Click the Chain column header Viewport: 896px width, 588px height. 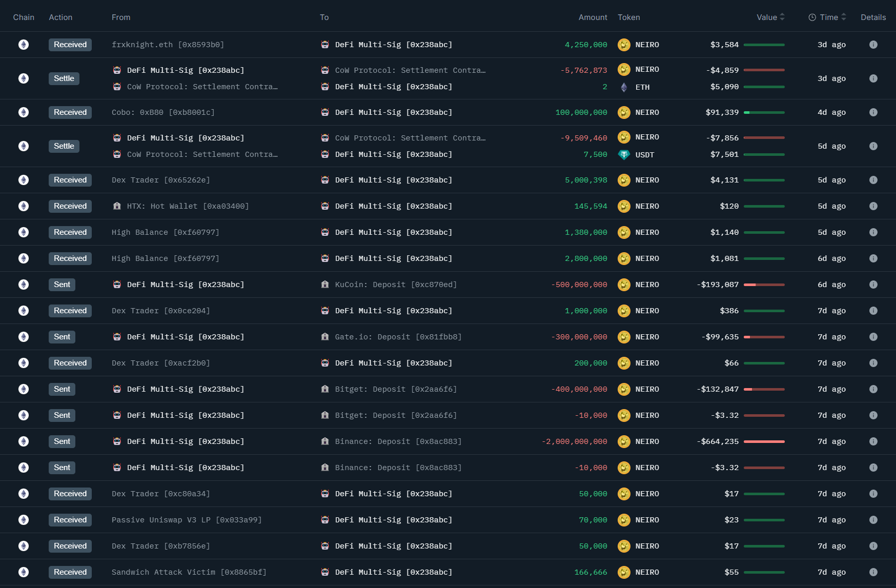[24, 17]
